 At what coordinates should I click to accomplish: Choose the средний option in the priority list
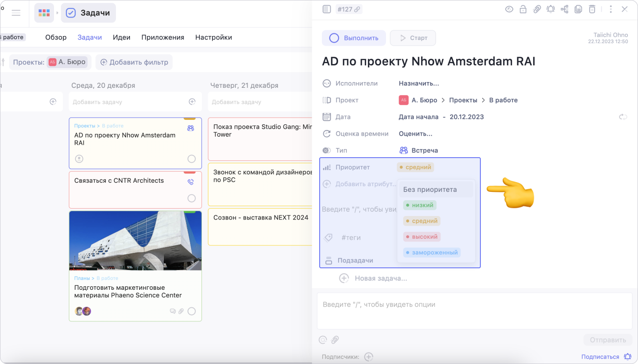click(422, 221)
